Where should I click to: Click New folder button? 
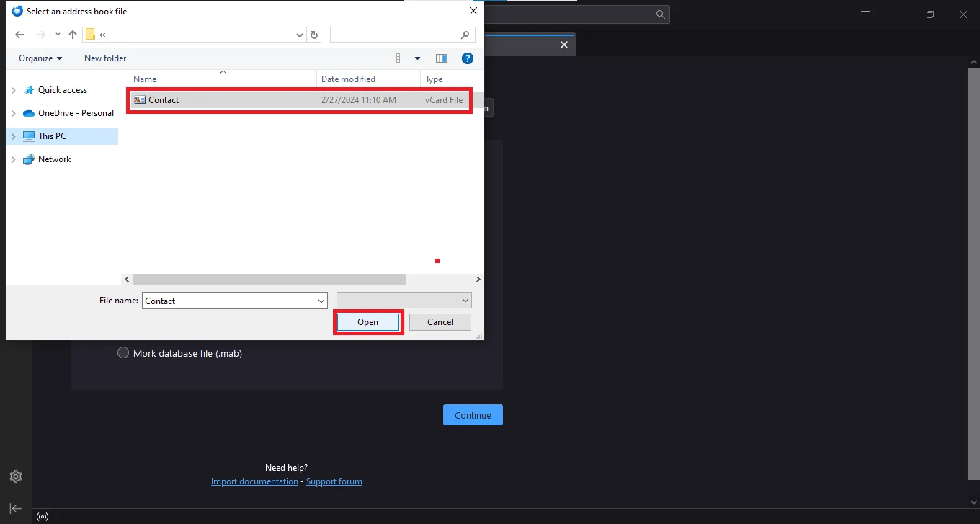105,58
